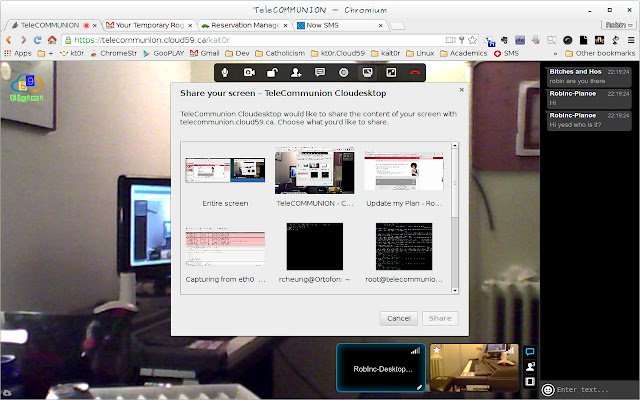
Task: Toggle the camera in call toolbar
Action: tap(249, 73)
